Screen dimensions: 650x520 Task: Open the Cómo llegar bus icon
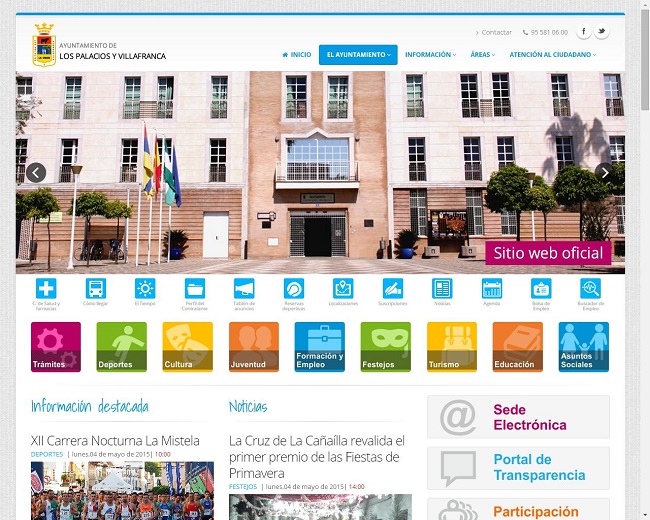pyautogui.click(x=96, y=288)
